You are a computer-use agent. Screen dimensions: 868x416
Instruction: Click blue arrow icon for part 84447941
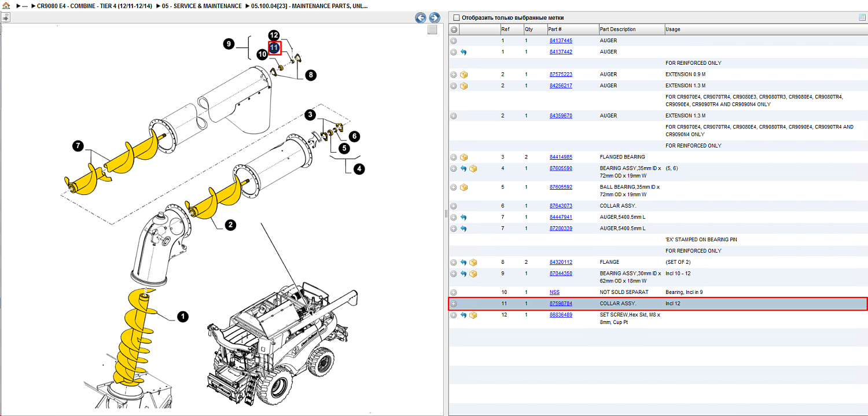(464, 217)
